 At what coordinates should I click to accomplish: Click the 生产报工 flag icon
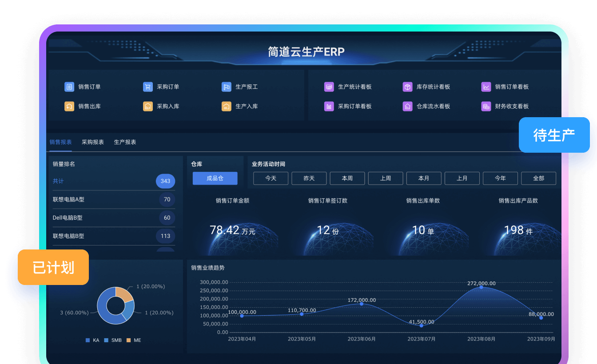pyautogui.click(x=227, y=87)
